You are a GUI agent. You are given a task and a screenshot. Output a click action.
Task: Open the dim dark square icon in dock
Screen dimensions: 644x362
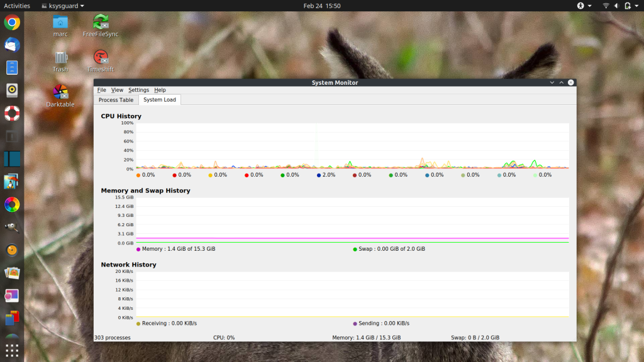click(12, 136)
